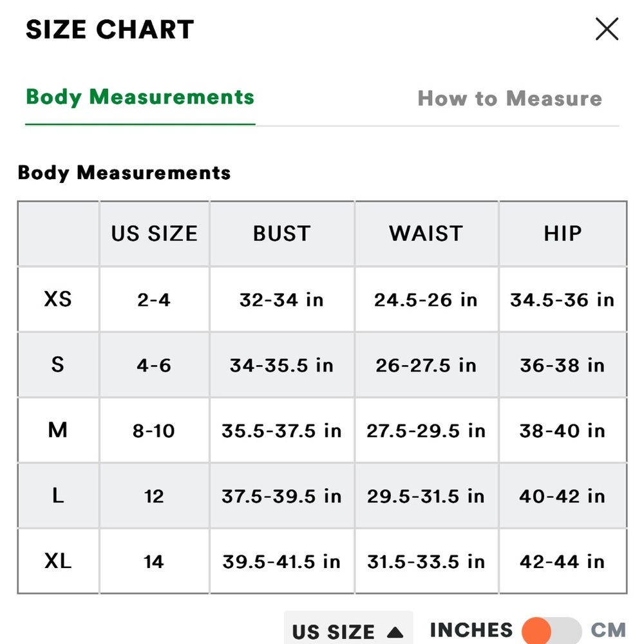This screenshot has width=644, height=644.
Task: Open the US SIZE dropdown
Action: point(348,629)
